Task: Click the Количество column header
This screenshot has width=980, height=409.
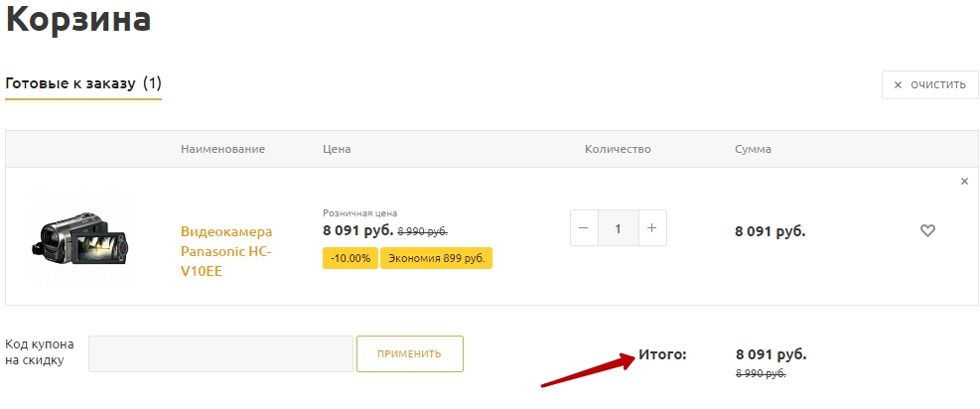Action: [617, 149]
